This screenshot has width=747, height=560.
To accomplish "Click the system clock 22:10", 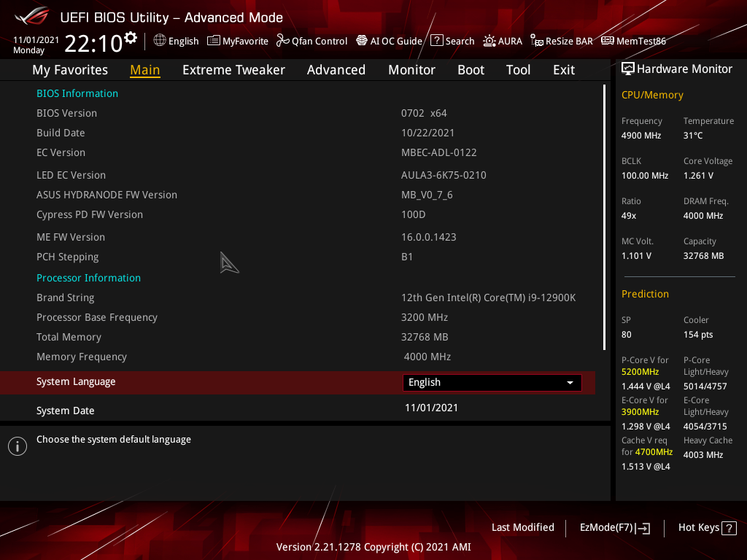I will pyautogui.click(x=93, y=43).
